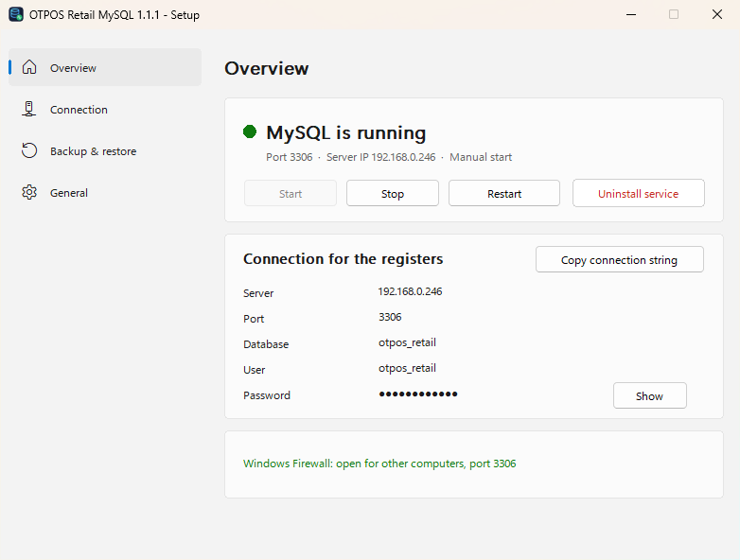Click the 'Manual start' status text

click(x=481, y=157)
